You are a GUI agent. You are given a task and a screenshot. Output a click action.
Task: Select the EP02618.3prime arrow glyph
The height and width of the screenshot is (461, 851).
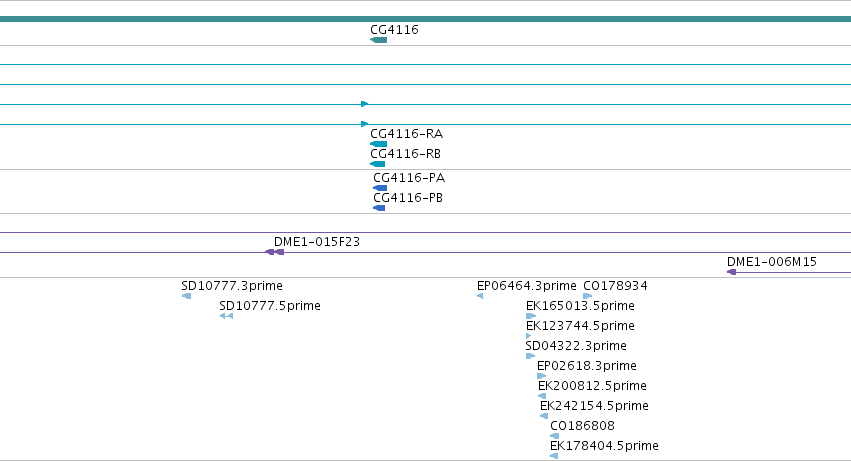(x=541, y=376)
